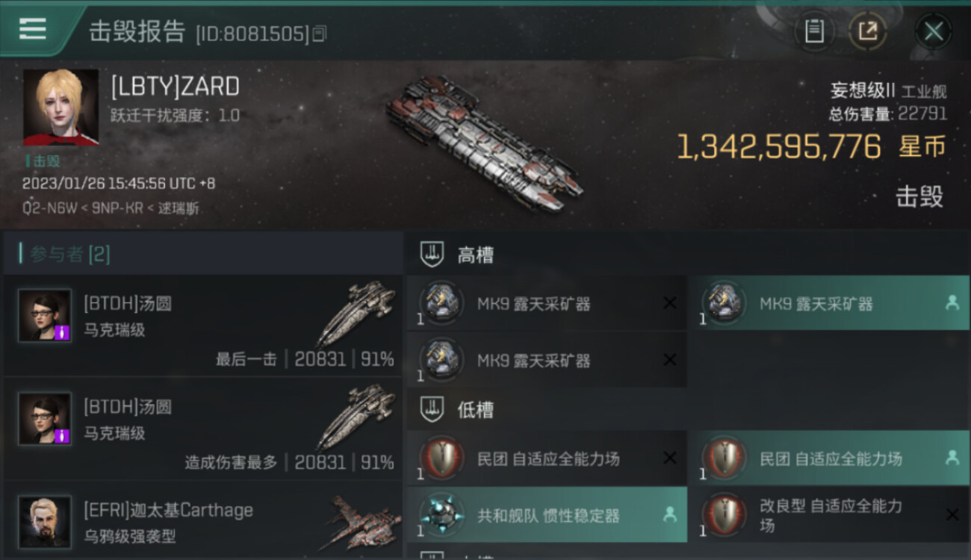
Task: Click the 妄想级II ship image
Action: pos(485,142)
